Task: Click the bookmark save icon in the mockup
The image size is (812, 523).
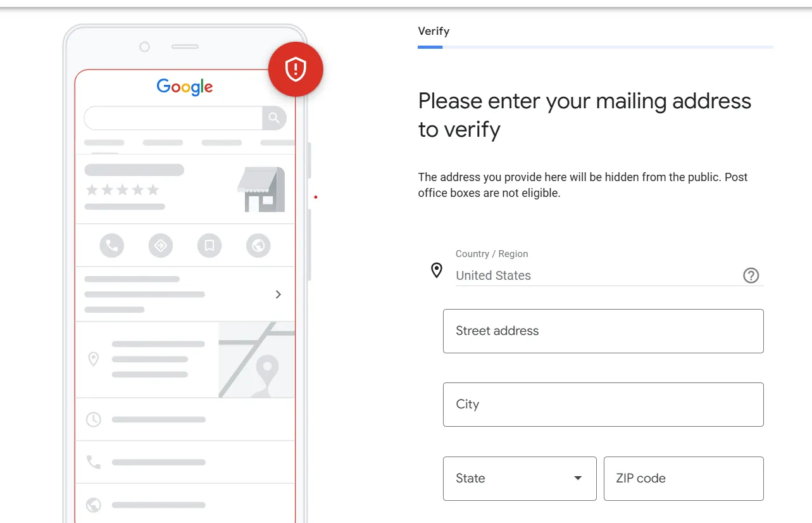Action: pyautogui.click(x=209, y=246)
